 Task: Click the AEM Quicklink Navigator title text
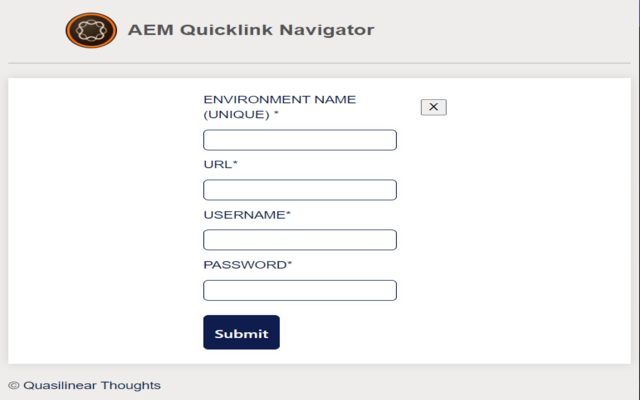(x=251, y=30)
